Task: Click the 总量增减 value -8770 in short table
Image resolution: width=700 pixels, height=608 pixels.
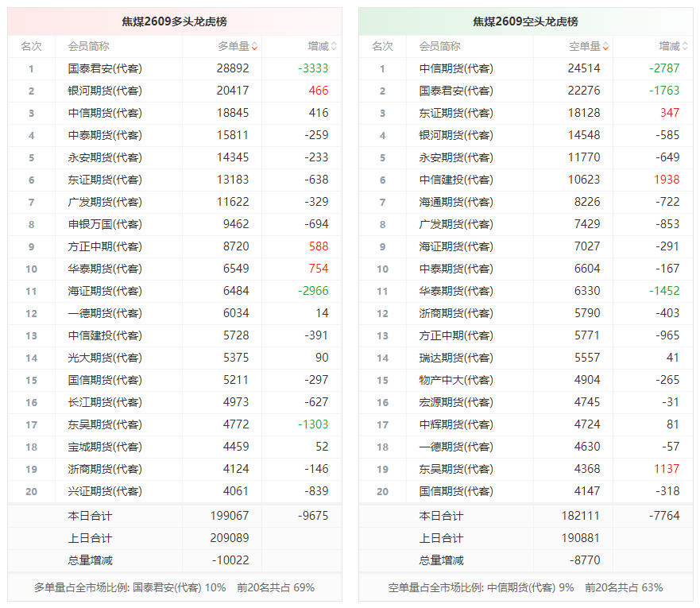Action: coord(585,560)
